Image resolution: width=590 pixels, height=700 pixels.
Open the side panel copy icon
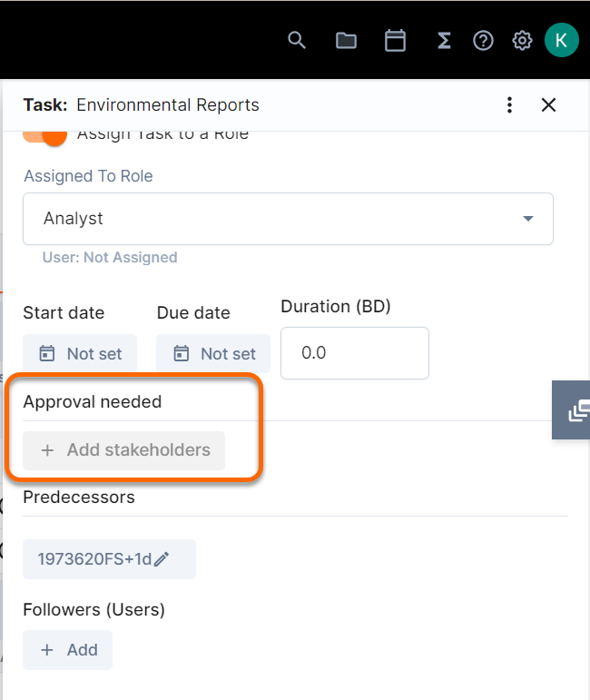point(577,410)
